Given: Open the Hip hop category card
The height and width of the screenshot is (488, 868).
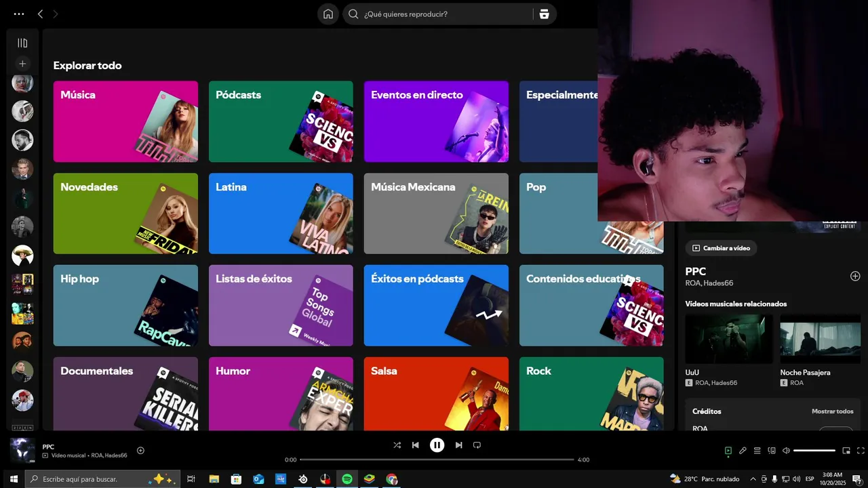Looking at the screenshot, I should (125, 306).
